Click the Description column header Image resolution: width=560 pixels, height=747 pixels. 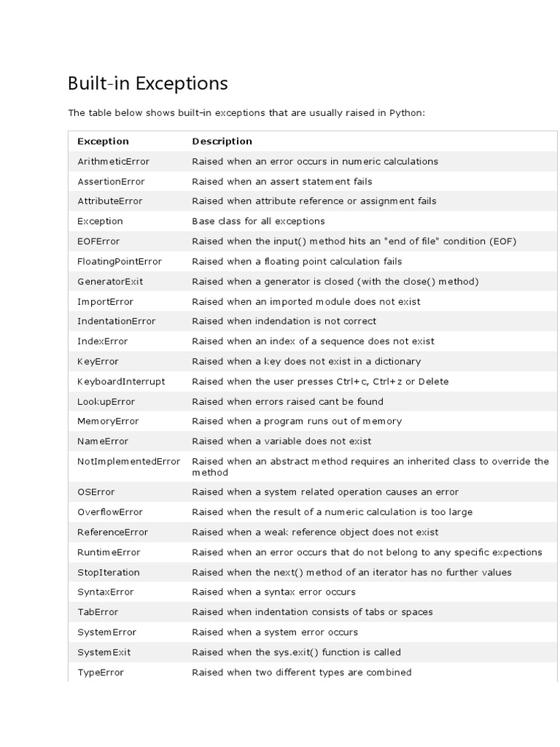point(222,142)
